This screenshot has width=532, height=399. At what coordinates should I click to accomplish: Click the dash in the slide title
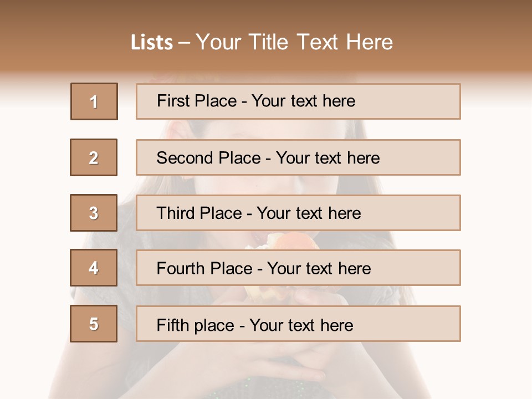(x=185, y=43)
